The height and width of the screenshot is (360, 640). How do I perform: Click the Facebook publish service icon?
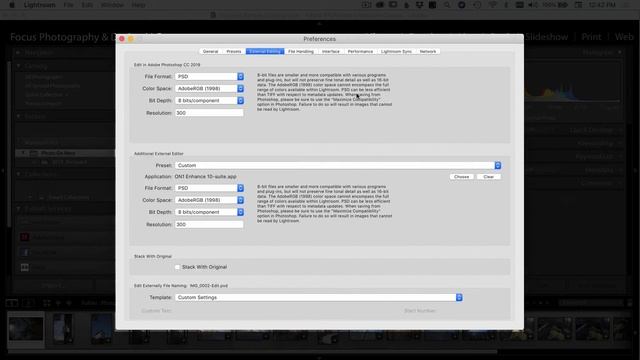click(x=24, y=252)
